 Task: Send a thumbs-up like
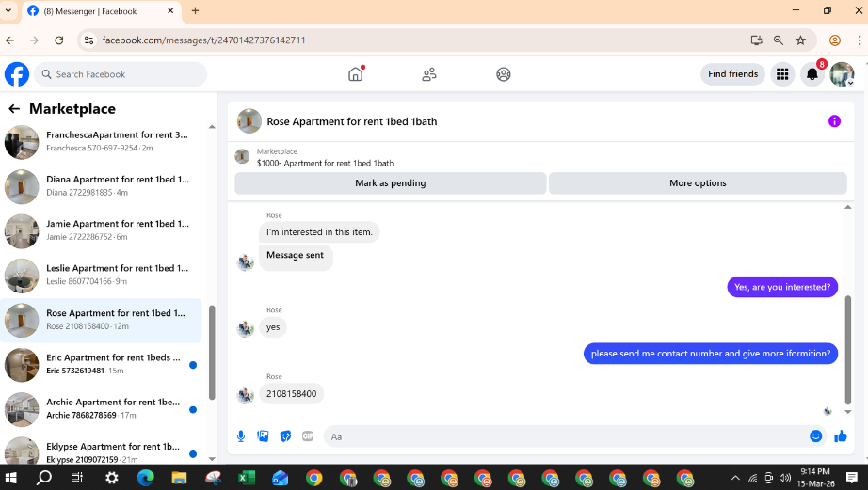[x=841, y=436]
